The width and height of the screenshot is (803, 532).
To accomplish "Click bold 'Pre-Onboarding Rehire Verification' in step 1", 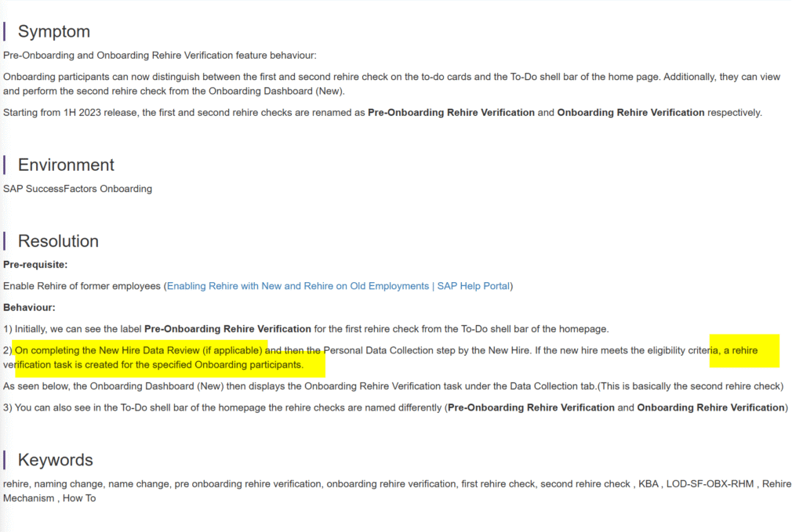I will coord(227,328).
